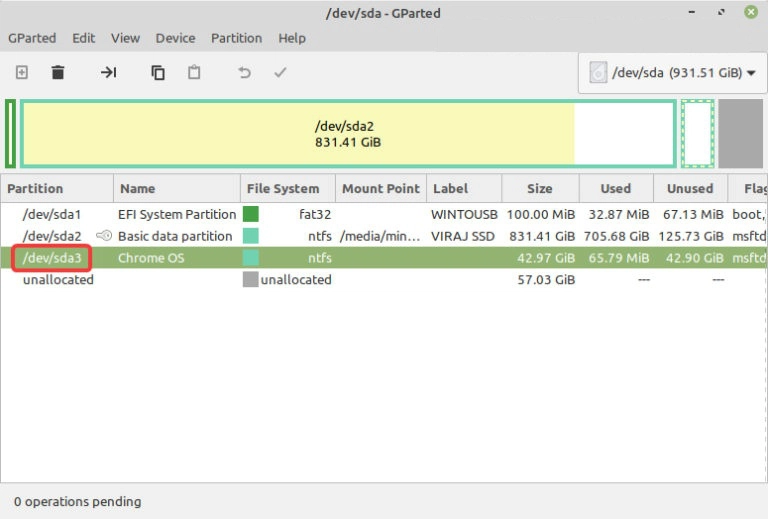Image resolution: width=768 pixels, height=519 pixels.
Task: Click the Copy partition icon
Action: coord(158,73)
